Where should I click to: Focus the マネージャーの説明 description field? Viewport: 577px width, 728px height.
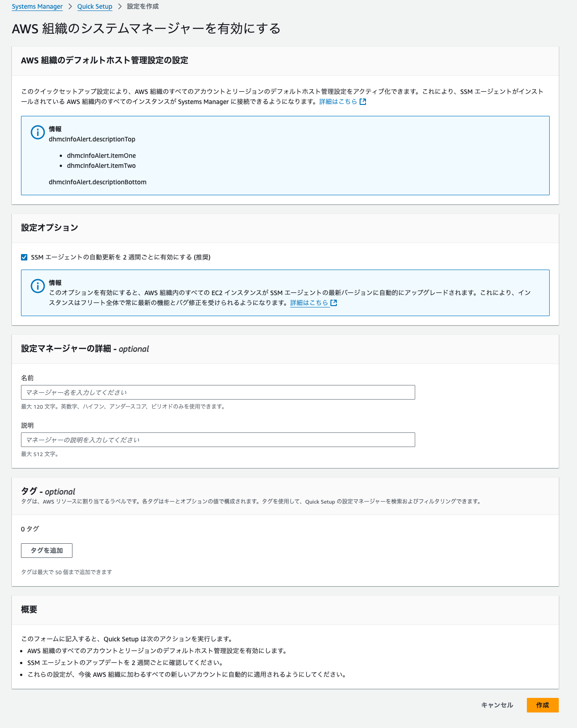click(218, 440)
